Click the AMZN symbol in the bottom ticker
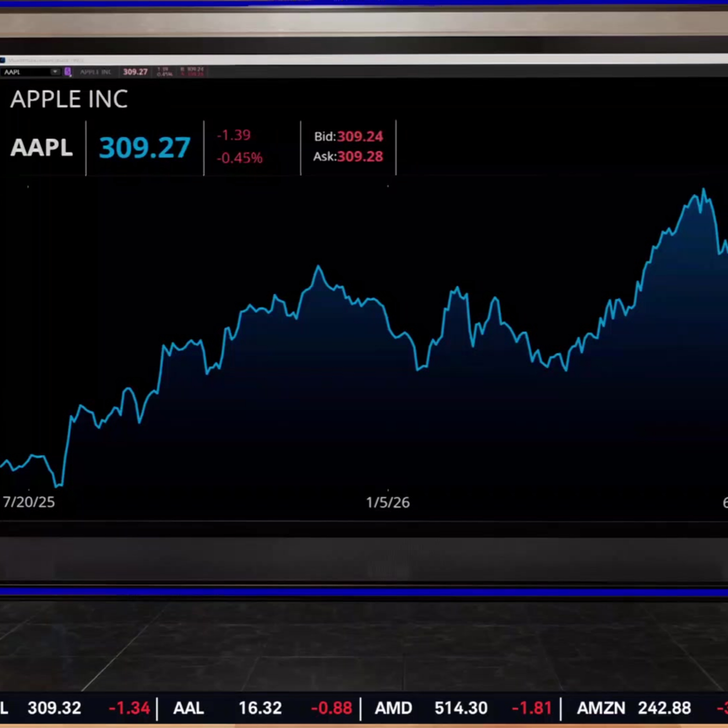728x728 pixels. [601, 708]
